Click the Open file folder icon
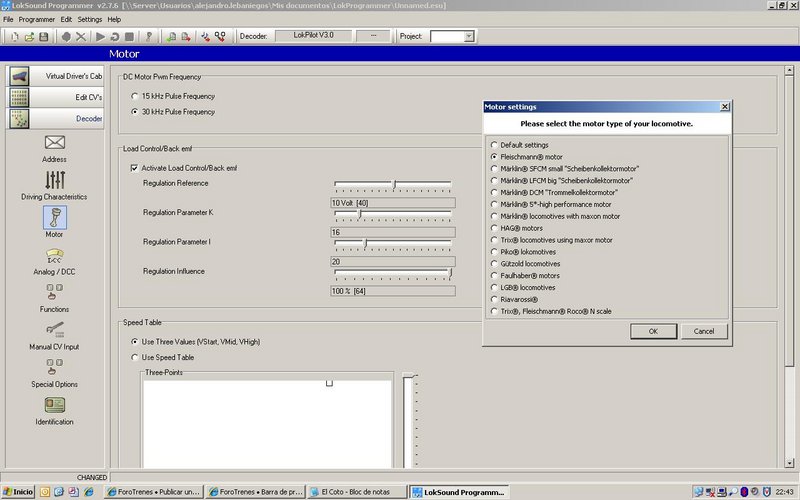 29,37
